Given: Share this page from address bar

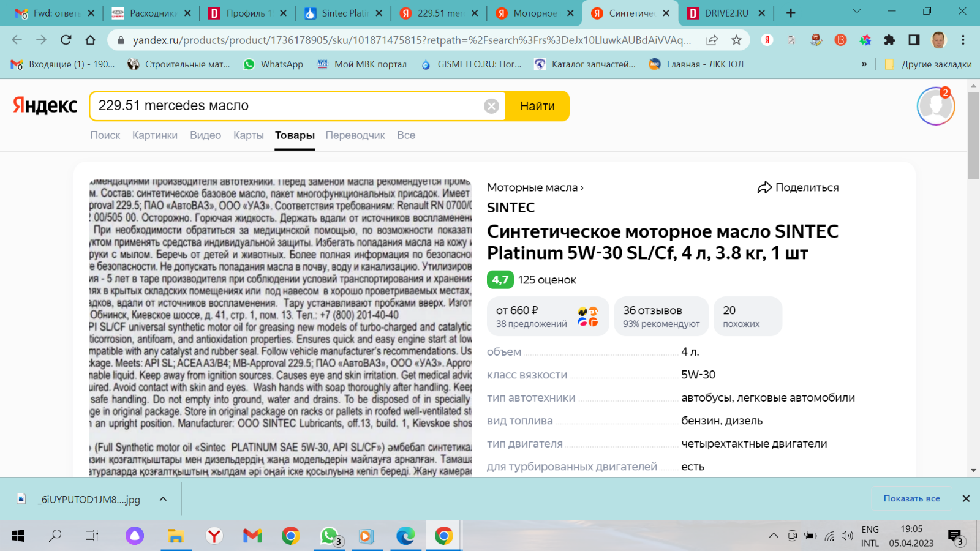Looking at the screenshot, I should 712,40.
